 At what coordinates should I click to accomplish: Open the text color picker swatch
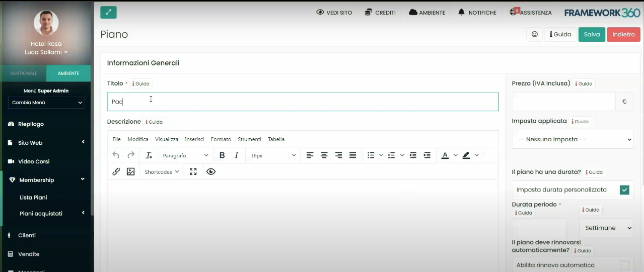(x=445, y=155)
